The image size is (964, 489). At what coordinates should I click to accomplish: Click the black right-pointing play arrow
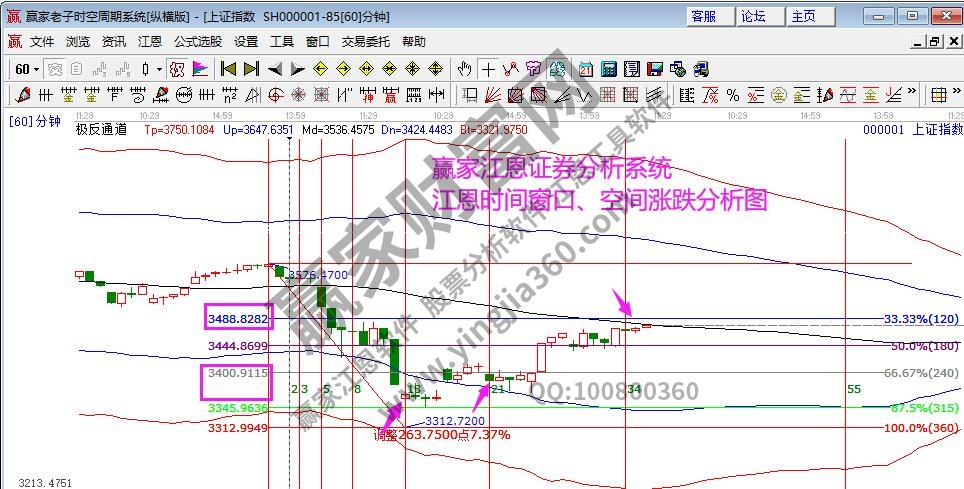[297, 69]
